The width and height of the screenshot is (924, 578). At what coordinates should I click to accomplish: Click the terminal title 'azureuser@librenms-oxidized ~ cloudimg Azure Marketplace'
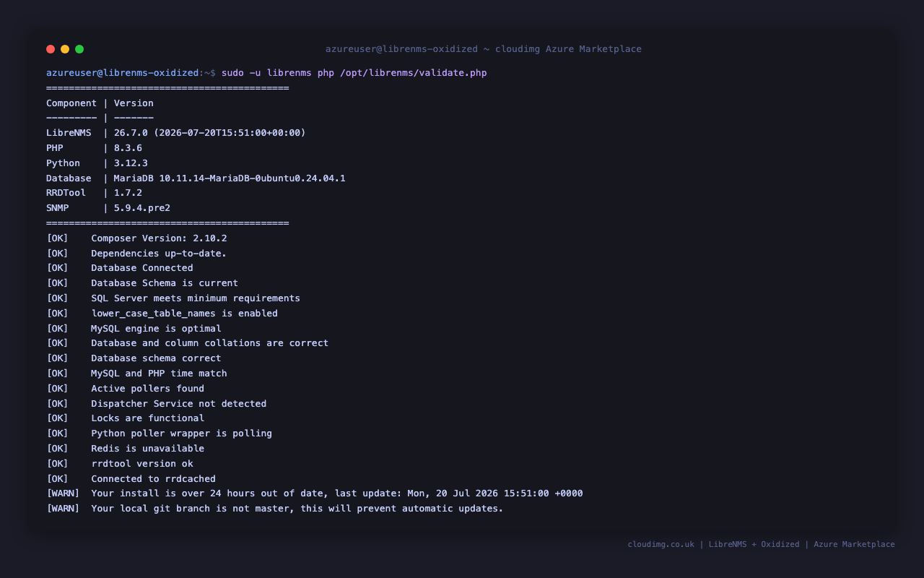tap(483, 49)
